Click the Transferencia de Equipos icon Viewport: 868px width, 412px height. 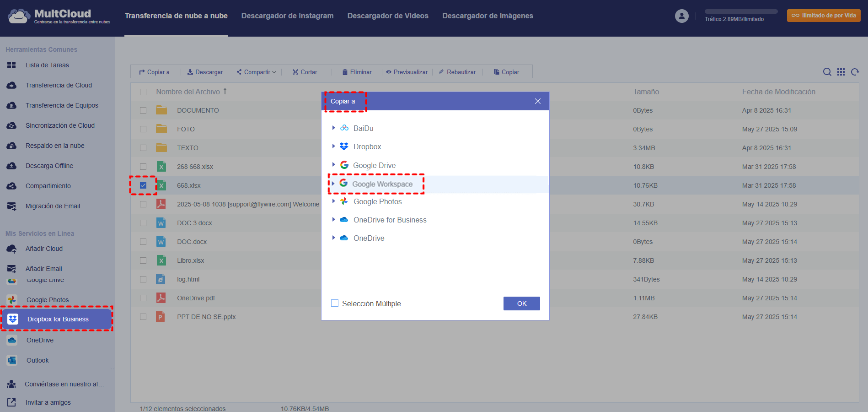11,105
